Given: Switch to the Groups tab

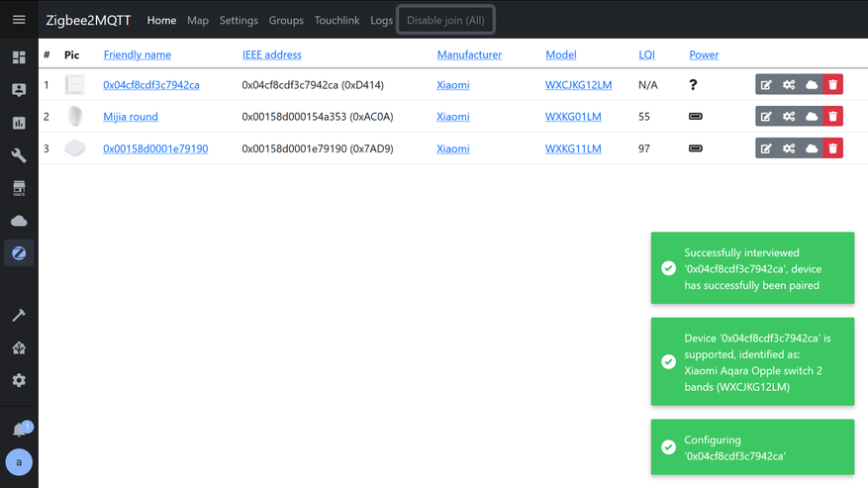Looking at the screenshot, I should (286, 21).
